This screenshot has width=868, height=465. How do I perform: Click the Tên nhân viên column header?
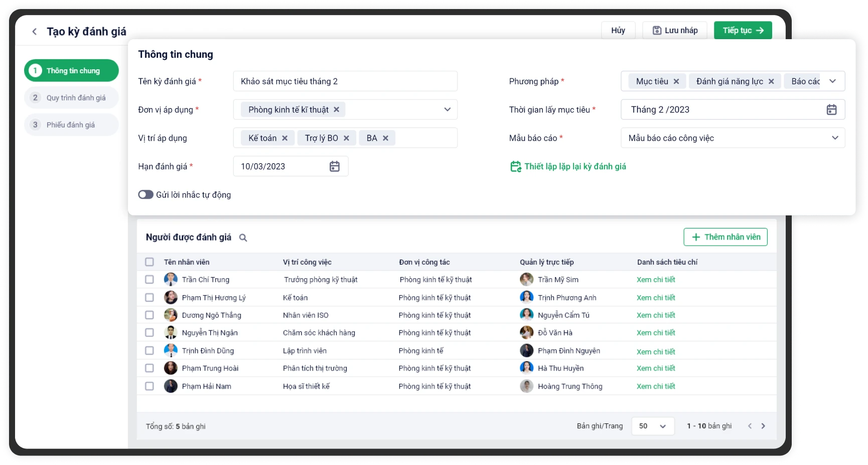tap(187, 262)
